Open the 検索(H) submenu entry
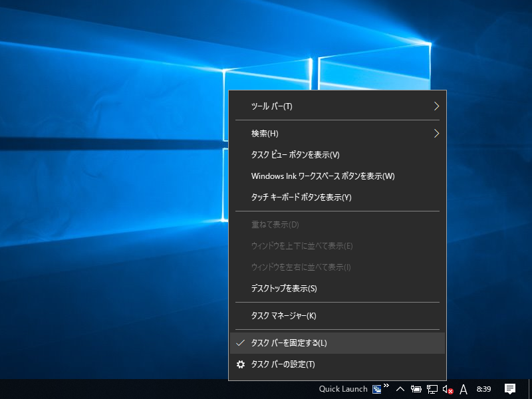 [x=337, y=134]
